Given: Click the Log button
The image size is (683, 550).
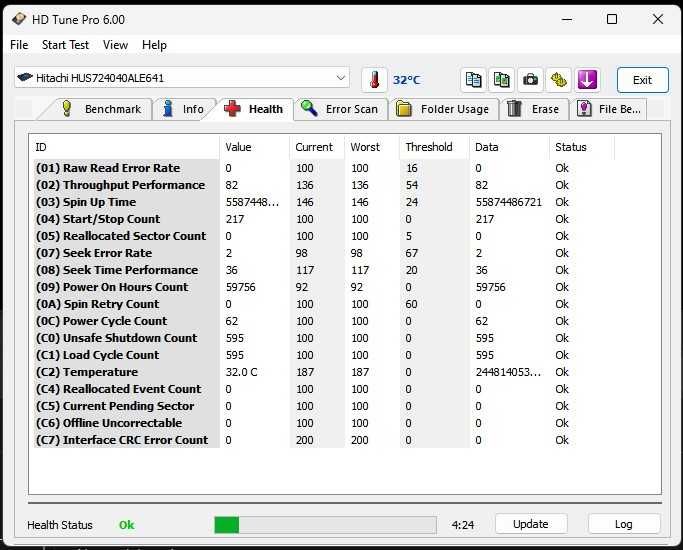Looking at the screenshot, I should [x=624, y=524].
